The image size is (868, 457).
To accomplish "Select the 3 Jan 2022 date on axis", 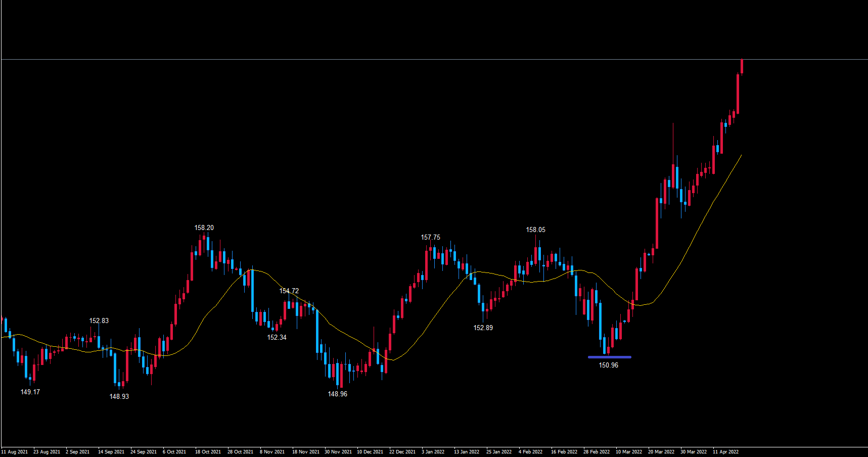I will coord(433,452).
